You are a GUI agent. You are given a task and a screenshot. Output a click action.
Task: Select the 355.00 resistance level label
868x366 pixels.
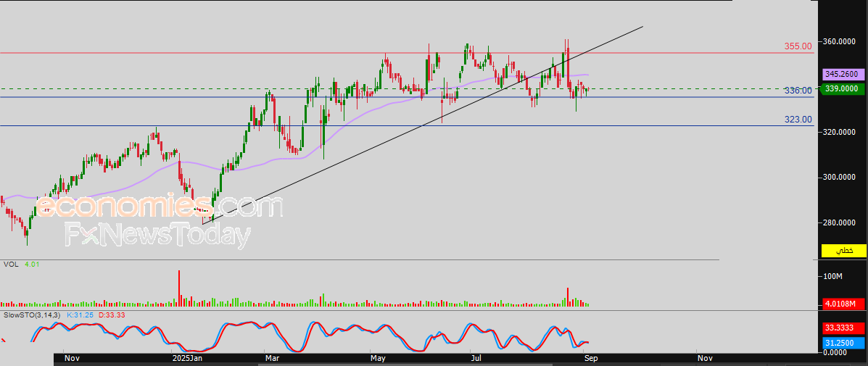click(x=798, y=46)
